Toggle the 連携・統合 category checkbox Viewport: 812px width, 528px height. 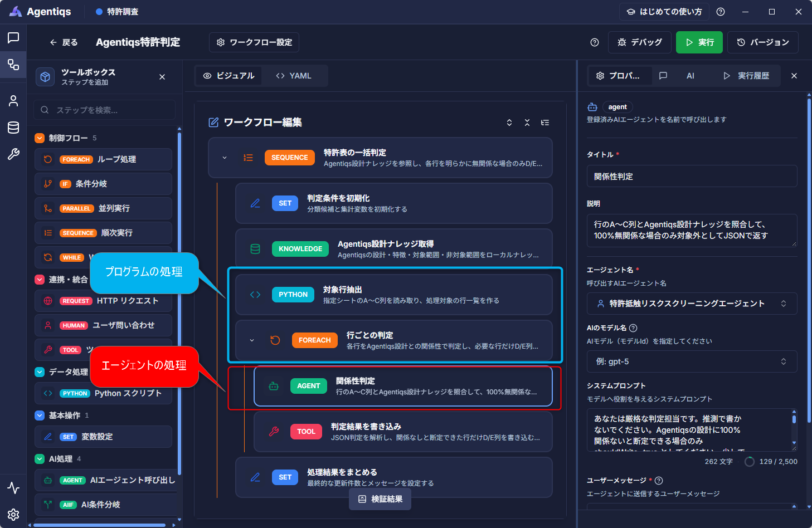[40, 280]
